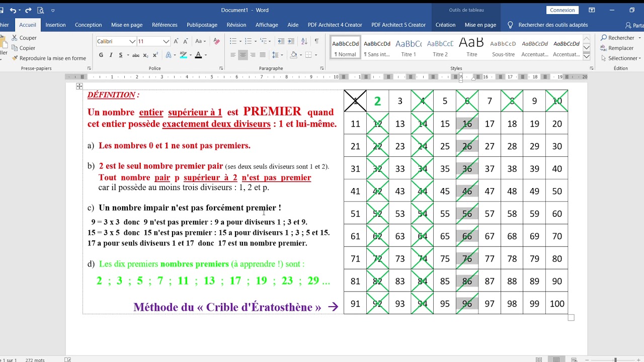Justify the paragraph text
Viewport: 644px width, 362px height.
(263, 55)
